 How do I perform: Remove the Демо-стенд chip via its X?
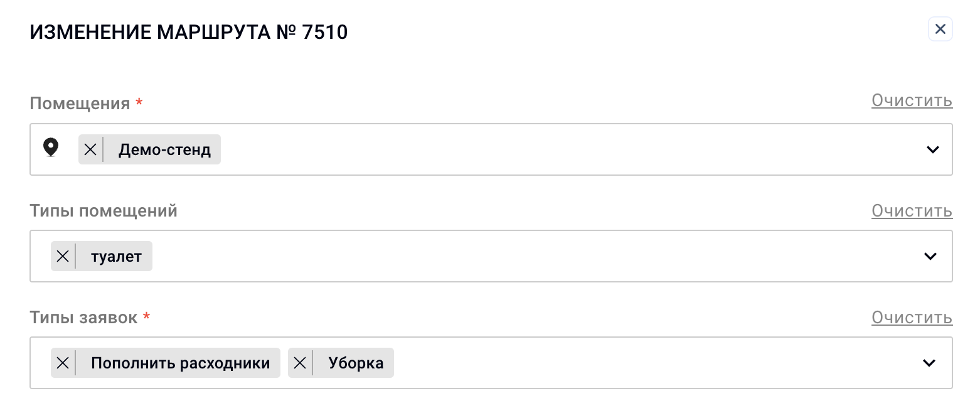(x=90, y=149)
